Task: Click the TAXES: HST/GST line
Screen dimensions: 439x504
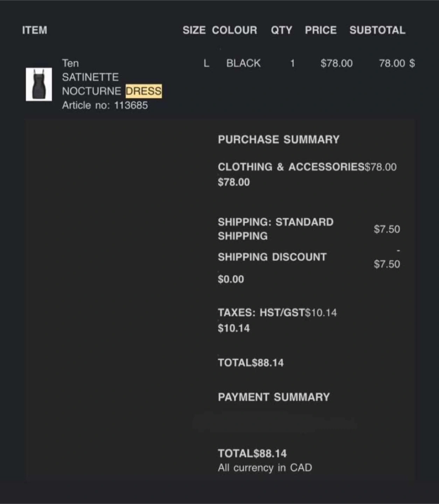Action: pyautogui.click(x=277, y=313)
